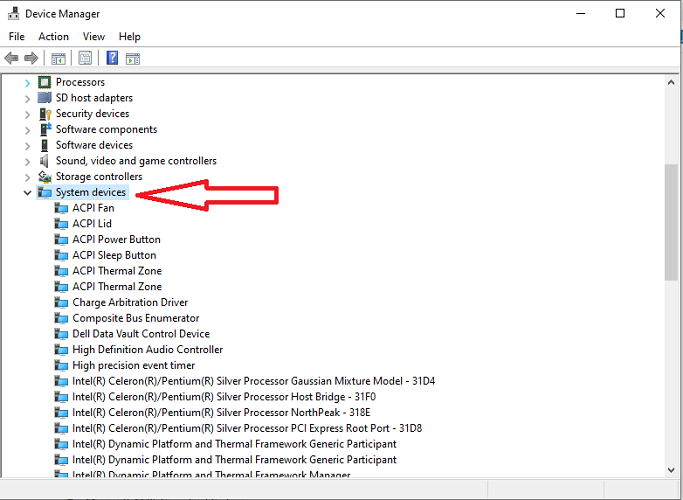Open the Properties toolbar icon
Viewport: 683px width, 500px height.
[85, 58]
